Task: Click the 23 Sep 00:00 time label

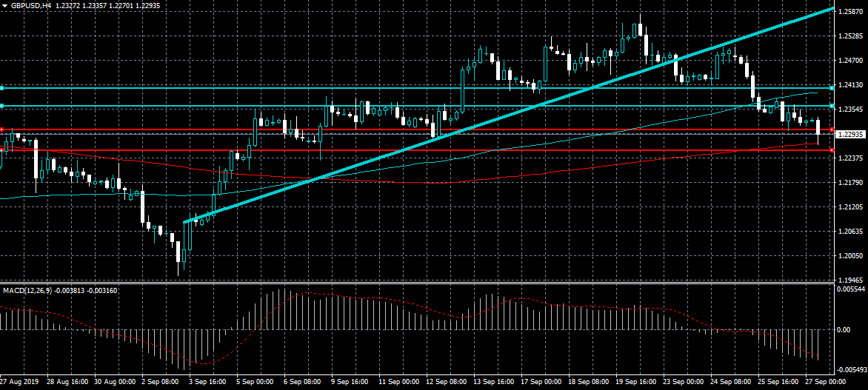Action: (683, 382)
